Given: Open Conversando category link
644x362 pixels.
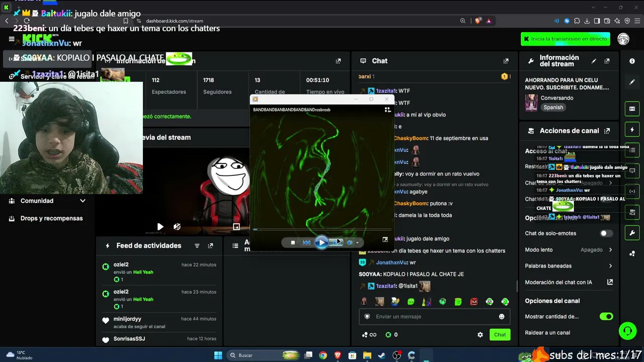Looking at the screenshot, I should pyautogui.click(x=557, y=98).
